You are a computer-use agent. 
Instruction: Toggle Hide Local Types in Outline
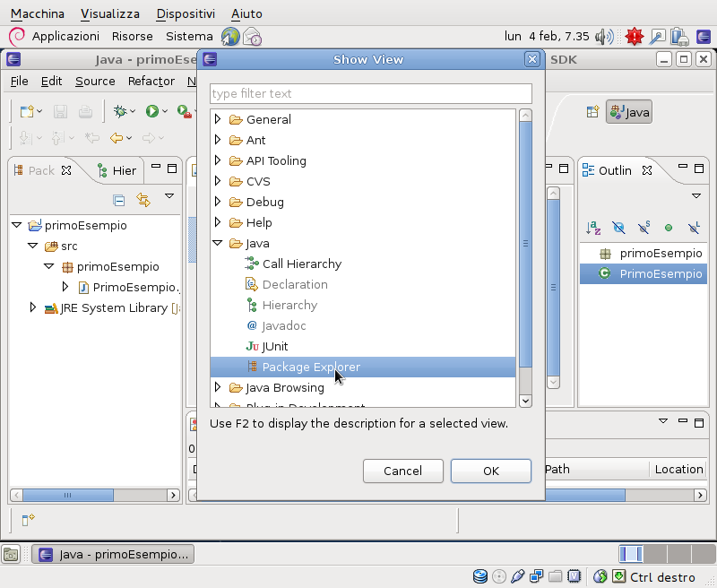[694, 228]
